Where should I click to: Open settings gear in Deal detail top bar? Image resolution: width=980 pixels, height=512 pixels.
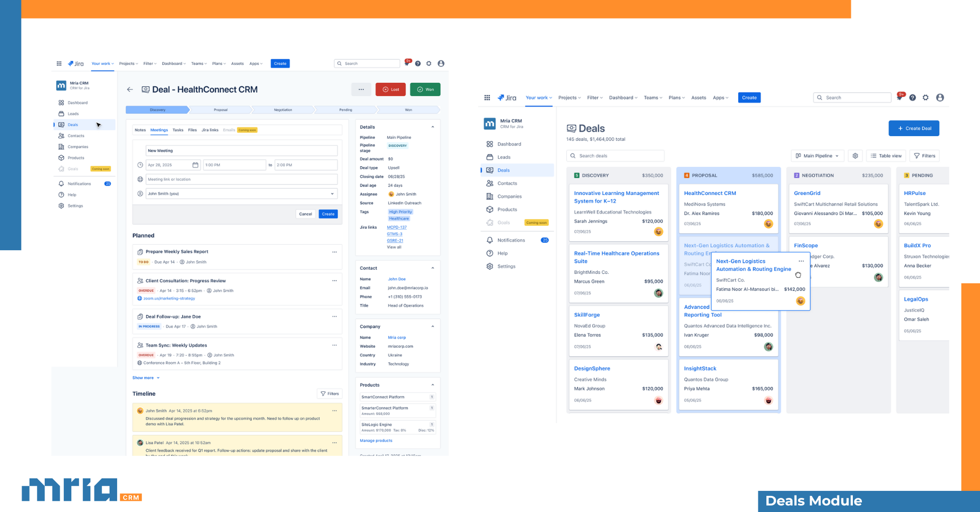[429, 64]
